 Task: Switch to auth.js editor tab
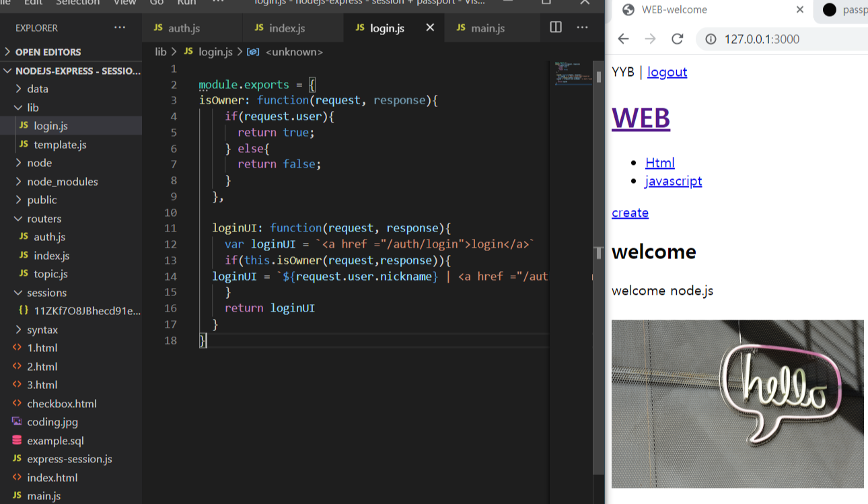(192, 28)
